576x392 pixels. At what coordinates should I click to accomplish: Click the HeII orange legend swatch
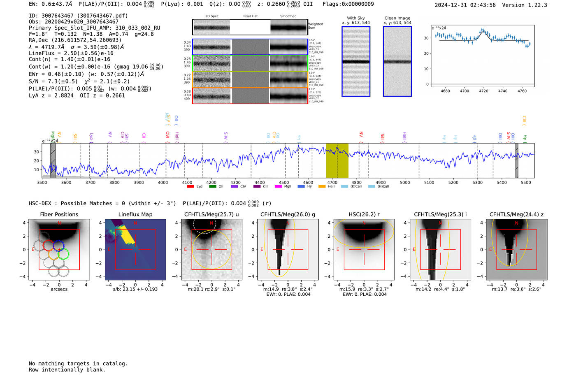322,186
